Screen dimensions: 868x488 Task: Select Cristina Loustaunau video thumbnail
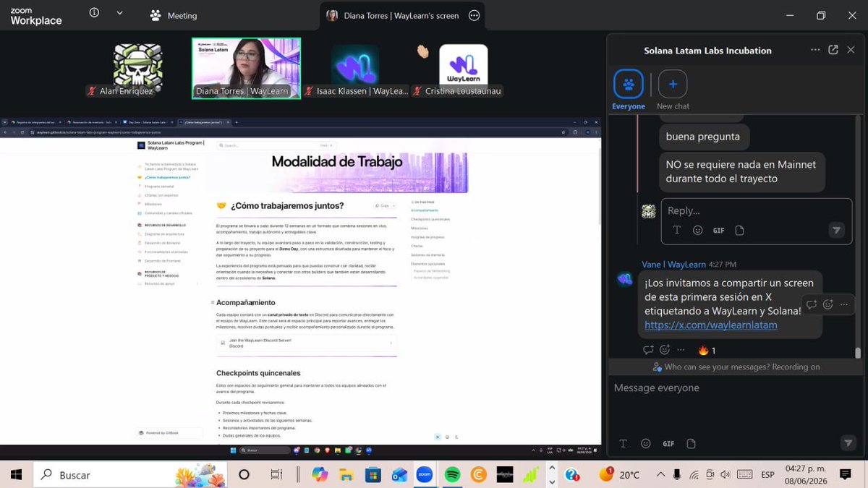coord(464,68)
